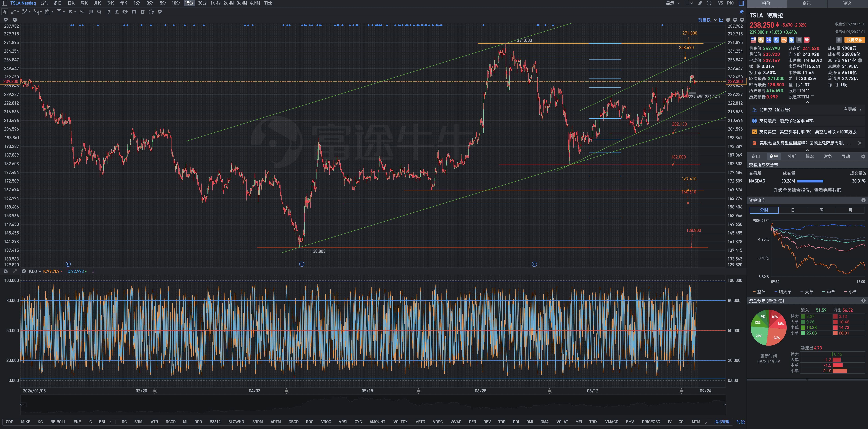Open drawing toolbar settings gear

pos(160,12)
